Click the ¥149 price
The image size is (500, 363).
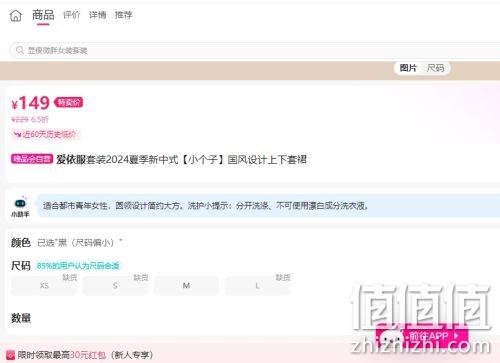[x=30, y=103]
